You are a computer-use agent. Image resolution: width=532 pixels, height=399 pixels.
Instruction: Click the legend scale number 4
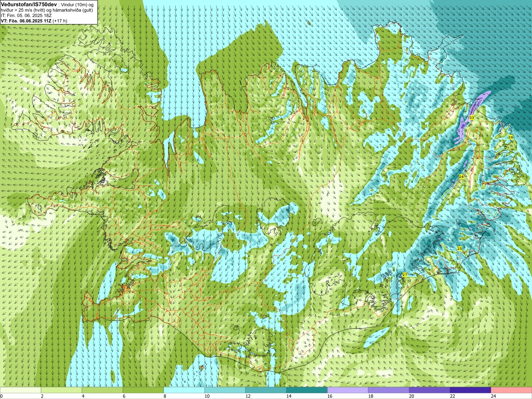point(83,396)
